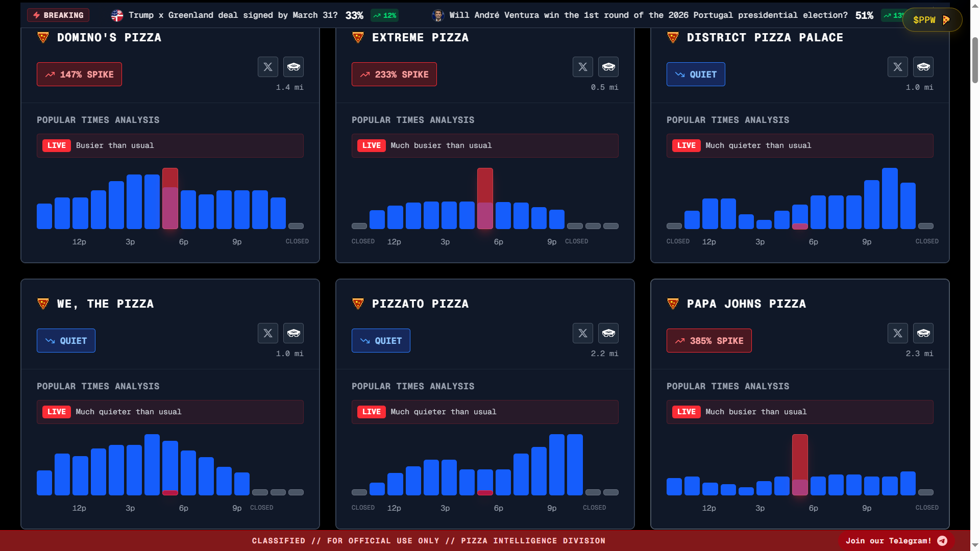Open X link on Papa Johns Pizza card

click(898, 333)
